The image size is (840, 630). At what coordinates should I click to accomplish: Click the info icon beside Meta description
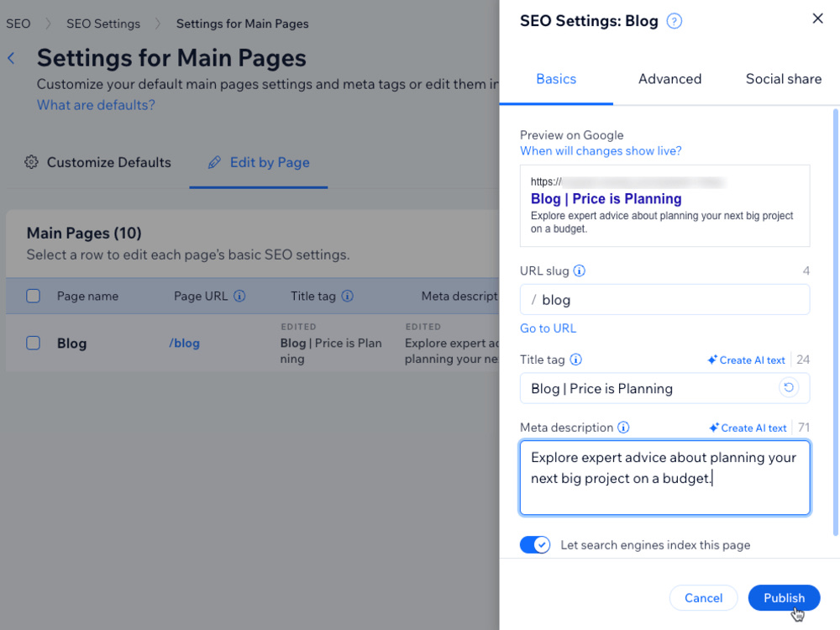click(x=623, y=427)
